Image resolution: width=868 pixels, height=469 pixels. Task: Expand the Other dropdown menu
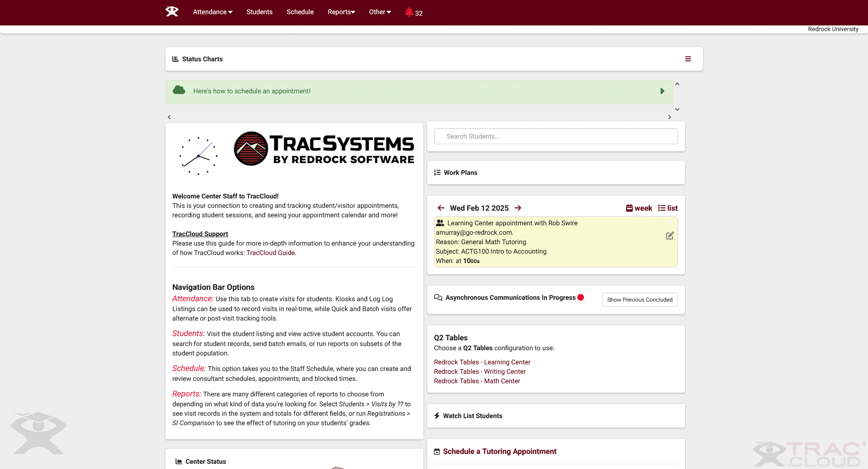(380, 12)
